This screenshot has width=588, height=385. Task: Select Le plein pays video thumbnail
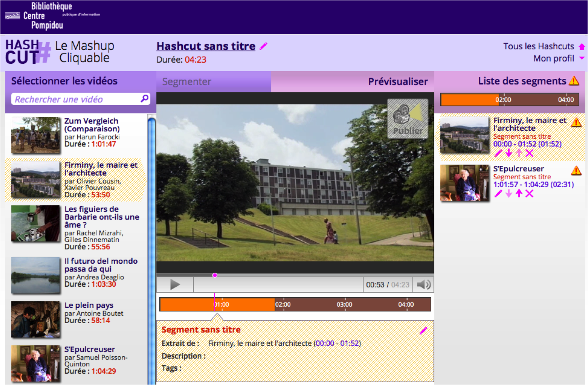coord(36,319)
